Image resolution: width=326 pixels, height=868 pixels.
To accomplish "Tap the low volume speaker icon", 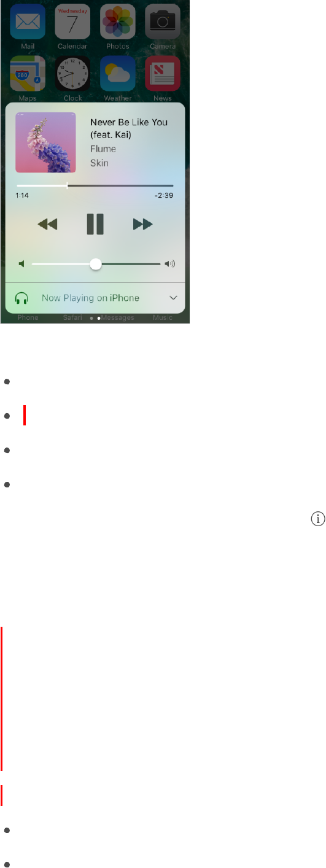I will click(21, 264).
